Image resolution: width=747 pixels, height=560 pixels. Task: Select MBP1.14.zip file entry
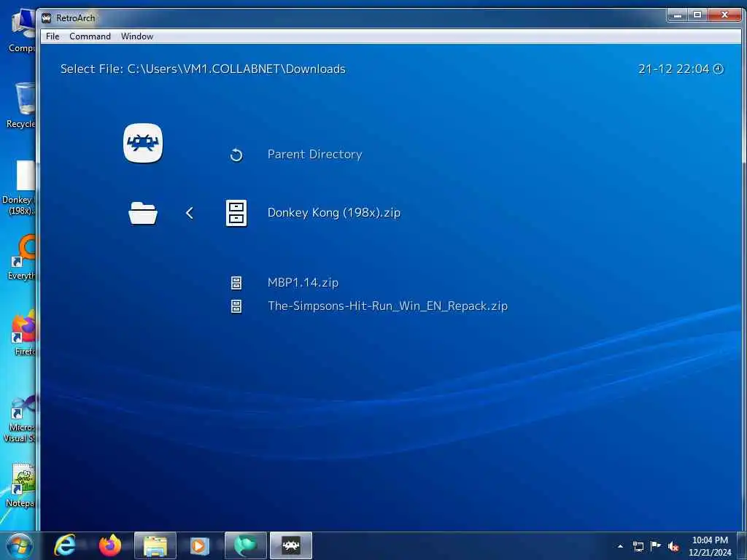click(x=303, y=282)
